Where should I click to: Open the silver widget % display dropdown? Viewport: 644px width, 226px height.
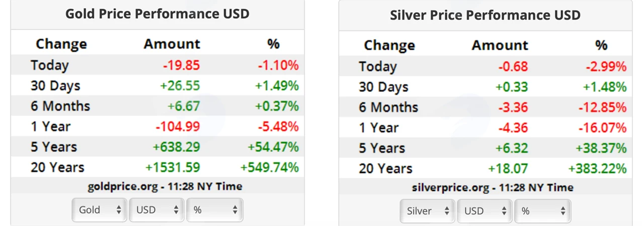(542, 211)
